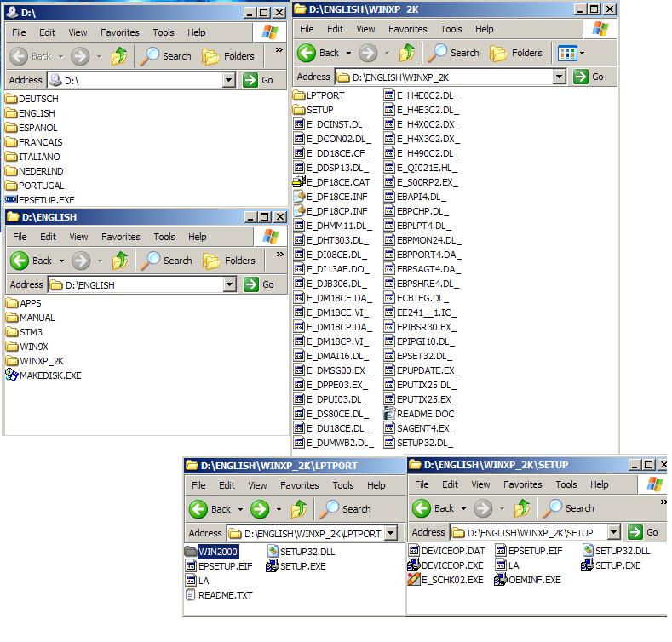Open Favorites menu in D:\ window
672x642 pixels.
120,32
